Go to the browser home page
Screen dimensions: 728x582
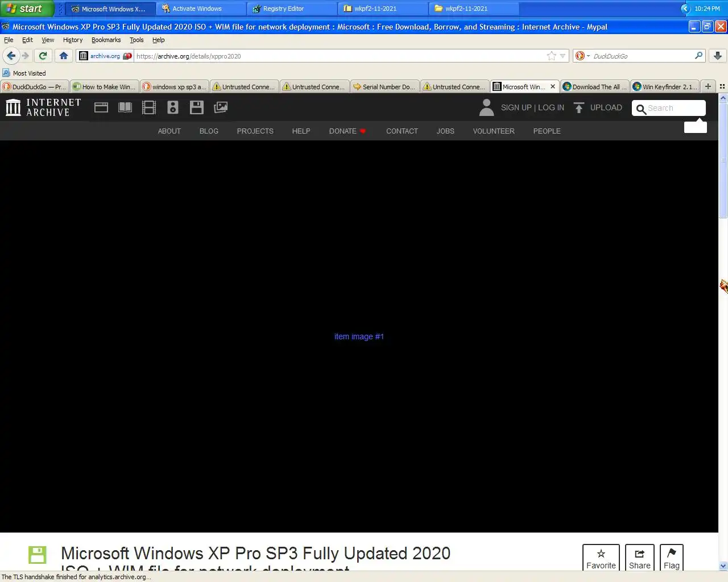64,56
